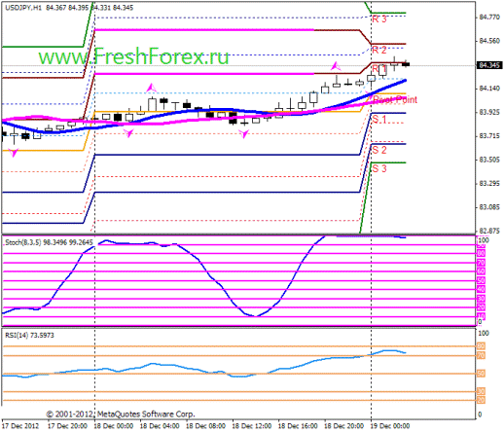Viewport: 504px width, 432px height.
Task: Click the 80 level on RSI axis
Action: point(481,346)
